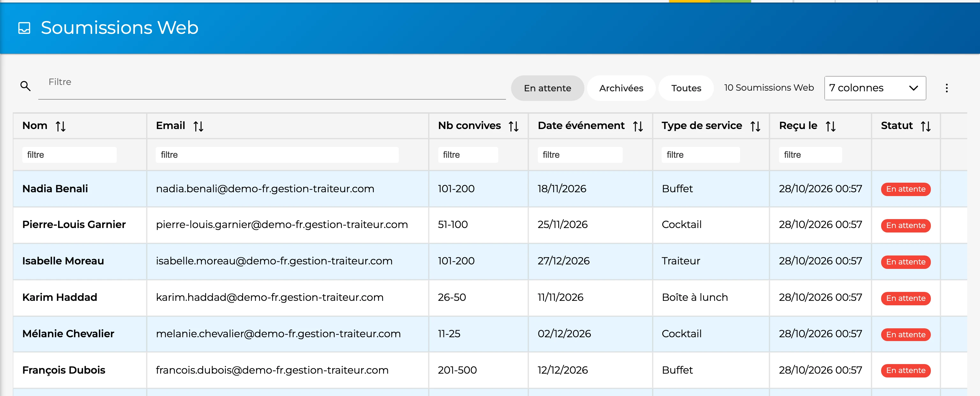The height and width of the screenshot is (396, 980).
Task: Select Mélanie Chevalier name cell
Action: (80, 334)
